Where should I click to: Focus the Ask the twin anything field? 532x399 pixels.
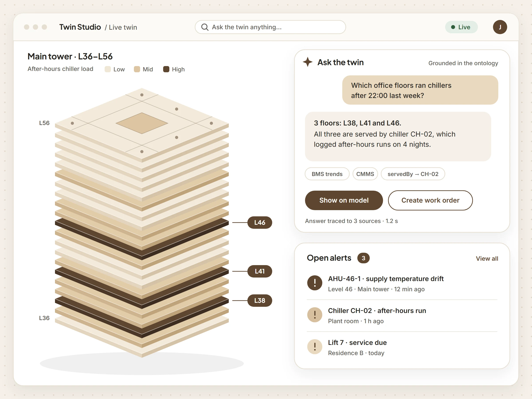[x=270, y=27]
